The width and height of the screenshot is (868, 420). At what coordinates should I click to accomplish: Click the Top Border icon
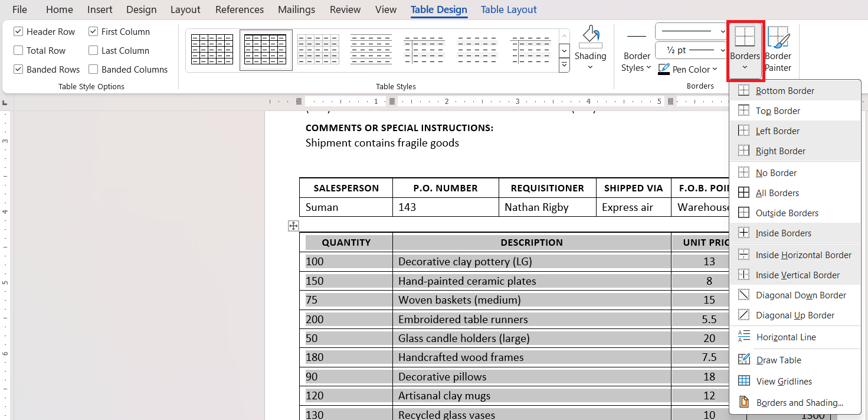click(x=744, y=111)
